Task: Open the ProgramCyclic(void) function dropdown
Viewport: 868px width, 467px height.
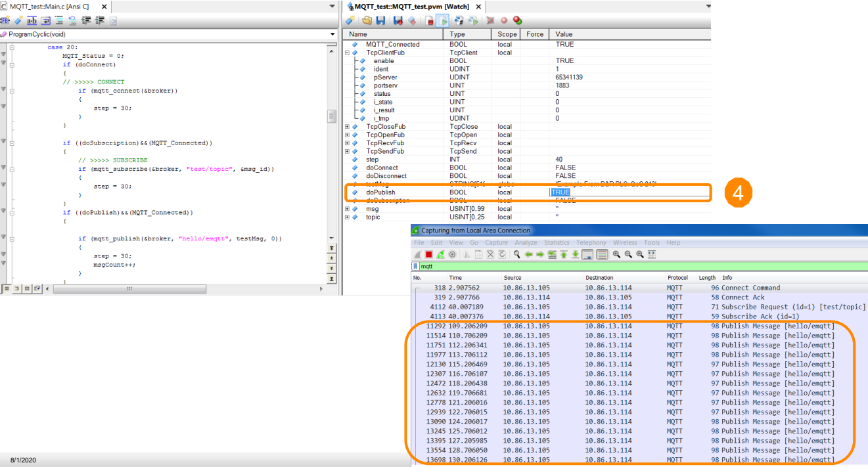Action: [x=332, y=34]
